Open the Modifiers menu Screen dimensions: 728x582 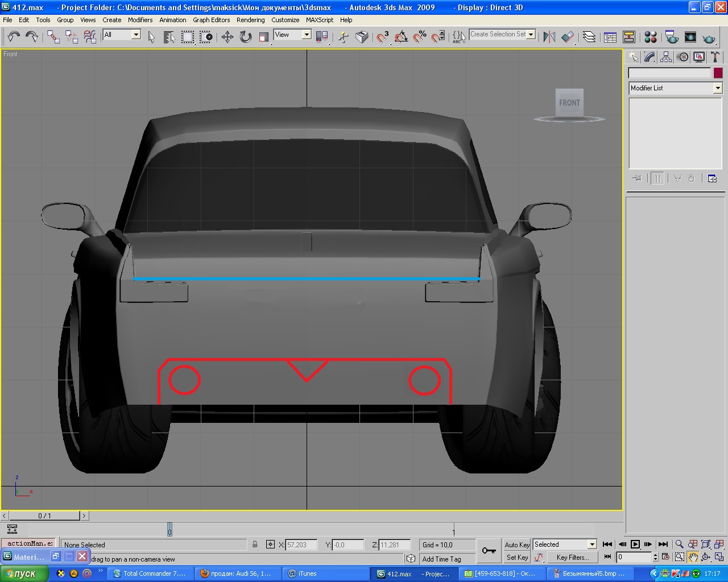(x=140, y=20)
